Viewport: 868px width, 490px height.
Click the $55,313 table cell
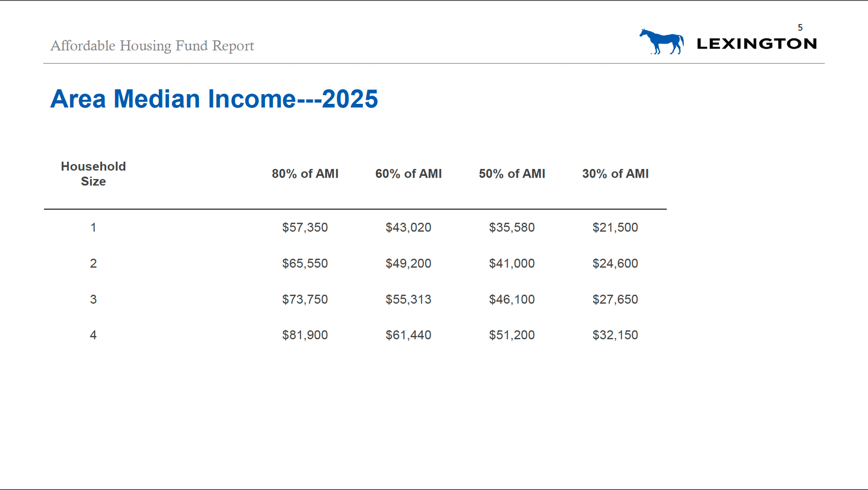(x=408, y=299)
